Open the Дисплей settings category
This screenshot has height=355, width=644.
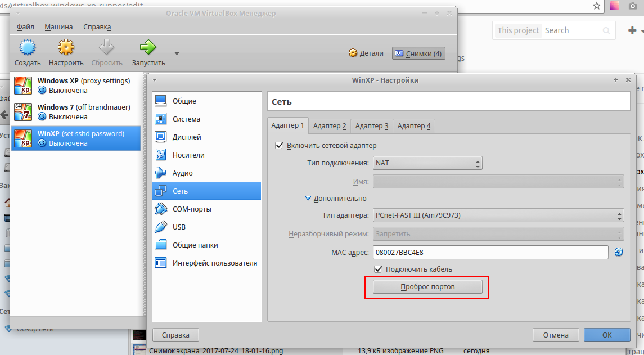click(206, 137)
